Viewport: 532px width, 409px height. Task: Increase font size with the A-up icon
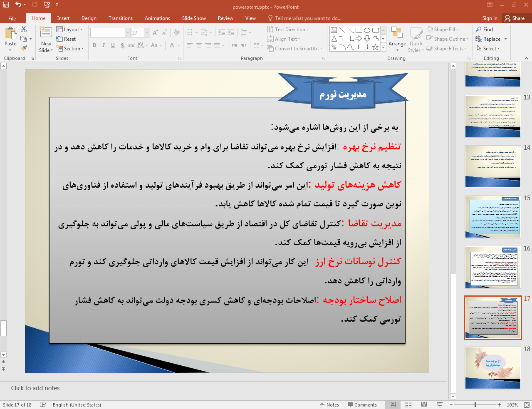(155, 32)
